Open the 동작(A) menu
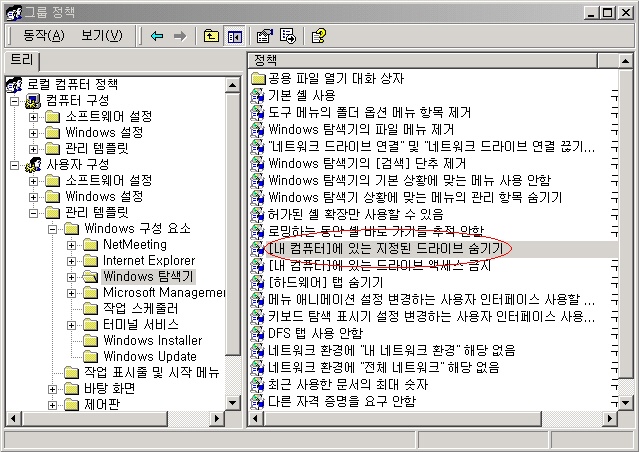Viewport: 639px width, 452px height. click(x=43, y=36)
